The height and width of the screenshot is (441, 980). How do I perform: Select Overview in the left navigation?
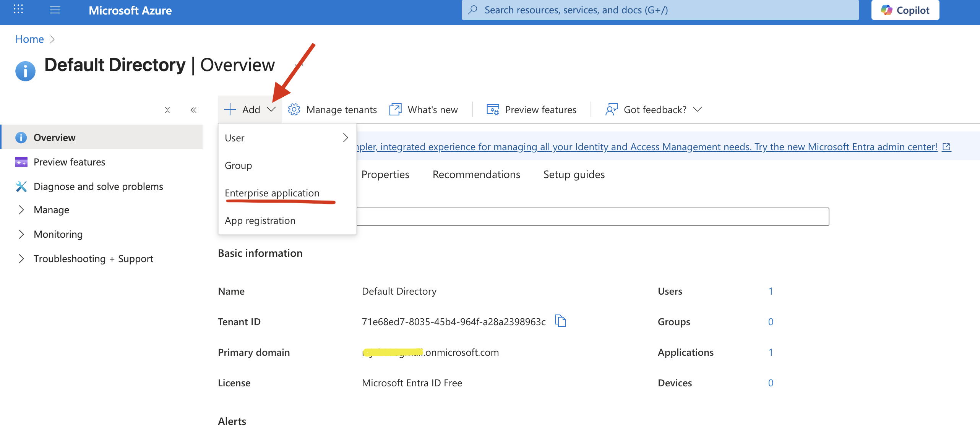(102, 137)
